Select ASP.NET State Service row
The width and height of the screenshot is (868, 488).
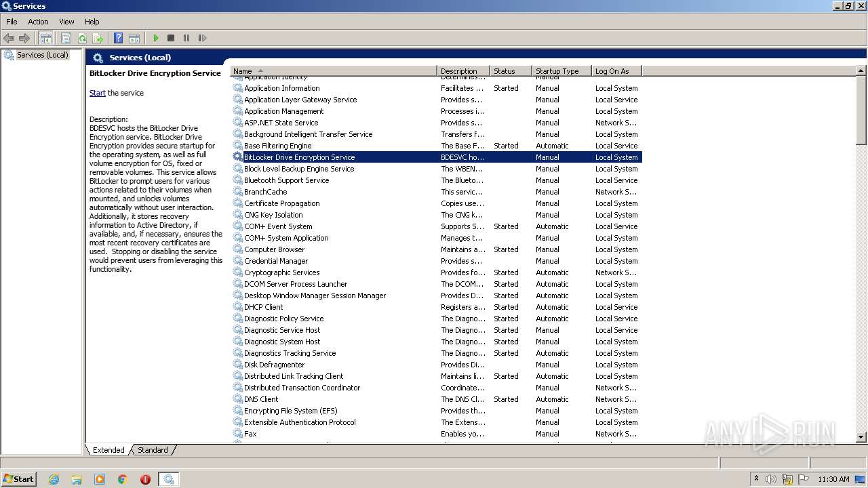(x=437, y=123)
